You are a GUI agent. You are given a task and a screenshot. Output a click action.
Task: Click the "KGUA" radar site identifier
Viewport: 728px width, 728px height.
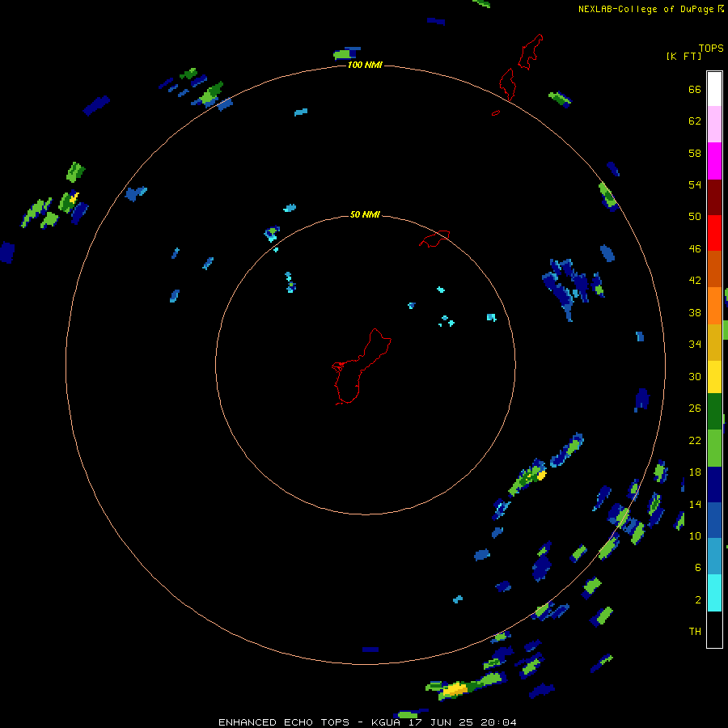pyautogui.click(x=385, y=722)
